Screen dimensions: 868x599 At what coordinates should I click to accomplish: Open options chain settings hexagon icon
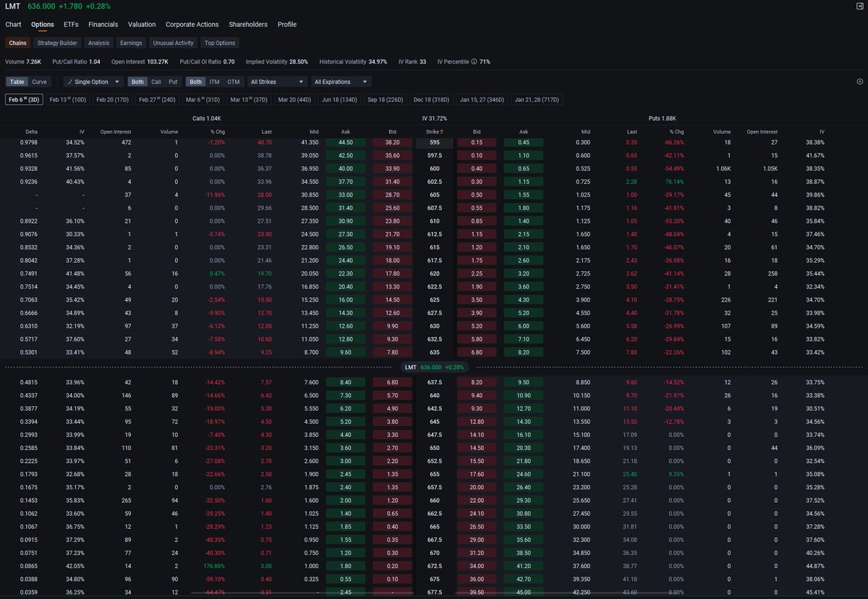[x=859, y=82]
